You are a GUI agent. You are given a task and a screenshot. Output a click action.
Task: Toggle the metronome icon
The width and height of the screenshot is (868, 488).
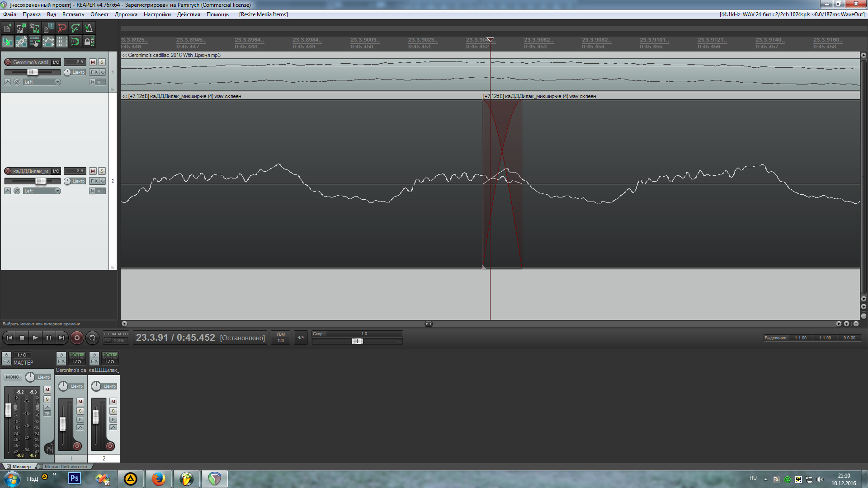[89, 28]
